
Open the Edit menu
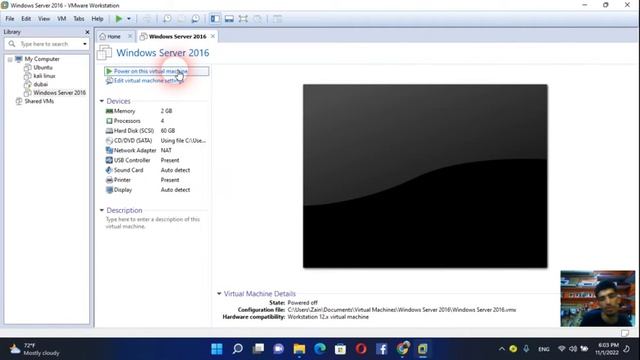click(x=26, y=19)
